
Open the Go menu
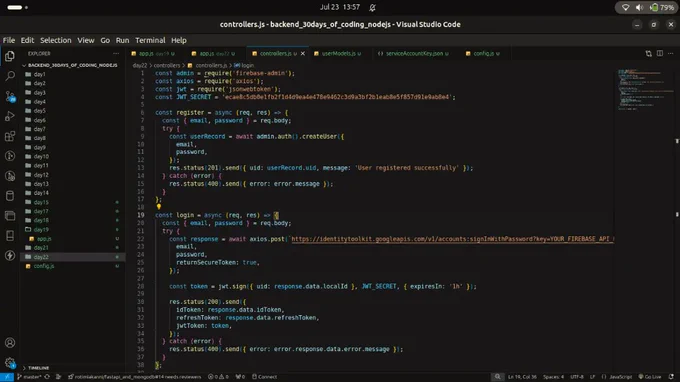click(105, 40)
